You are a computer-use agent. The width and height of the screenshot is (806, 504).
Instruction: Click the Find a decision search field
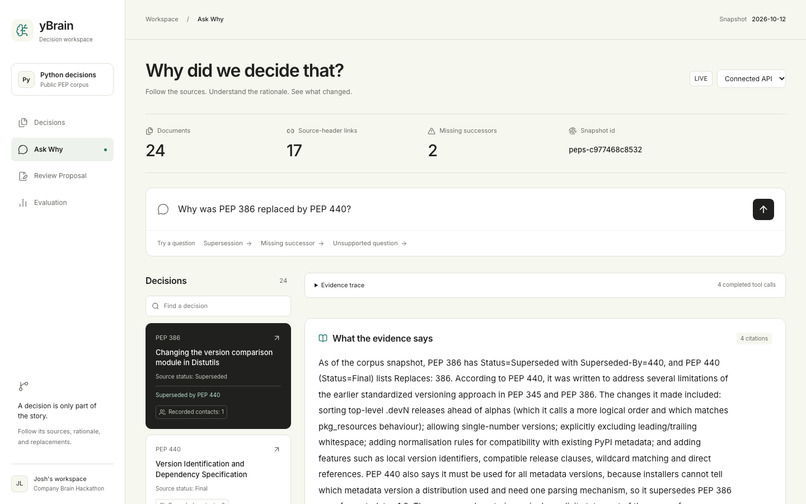[x=218, y=306]
